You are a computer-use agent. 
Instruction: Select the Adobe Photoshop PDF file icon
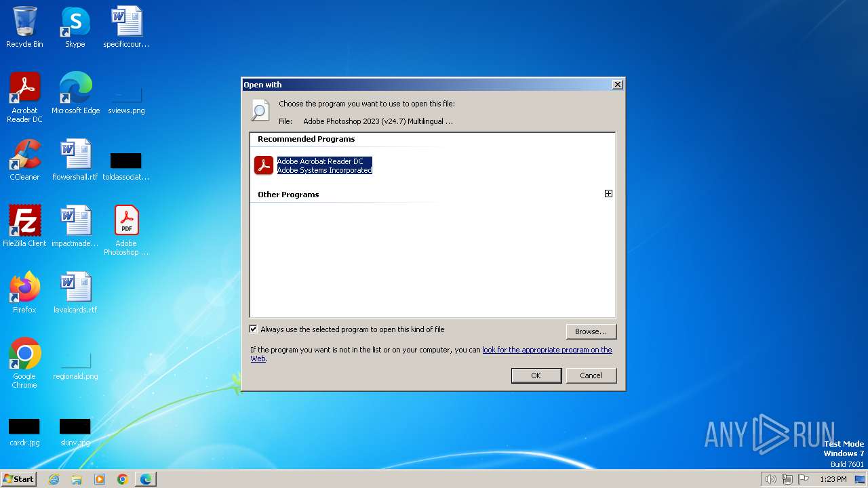point(126,230)
